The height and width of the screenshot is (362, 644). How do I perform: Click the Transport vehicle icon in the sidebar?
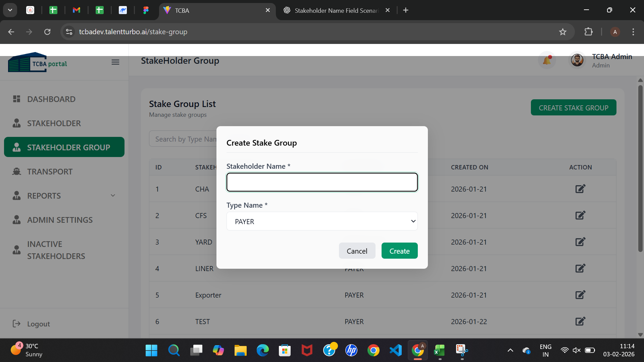[x=16, y=171]
